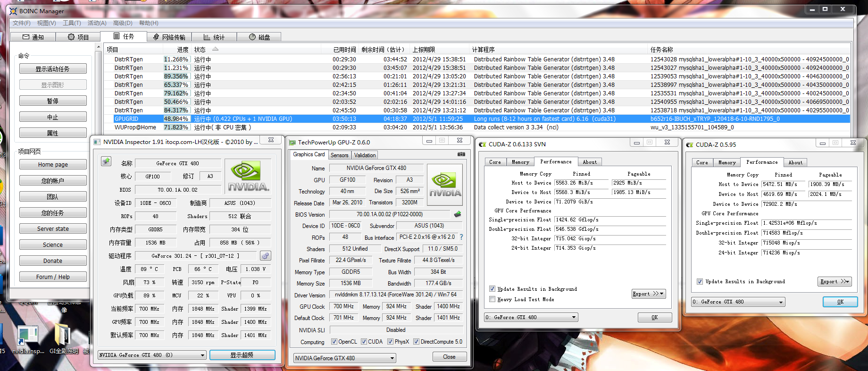868x371 pixels.
Task: Click the 显示活动任务 button
Action: coord(53,69)
